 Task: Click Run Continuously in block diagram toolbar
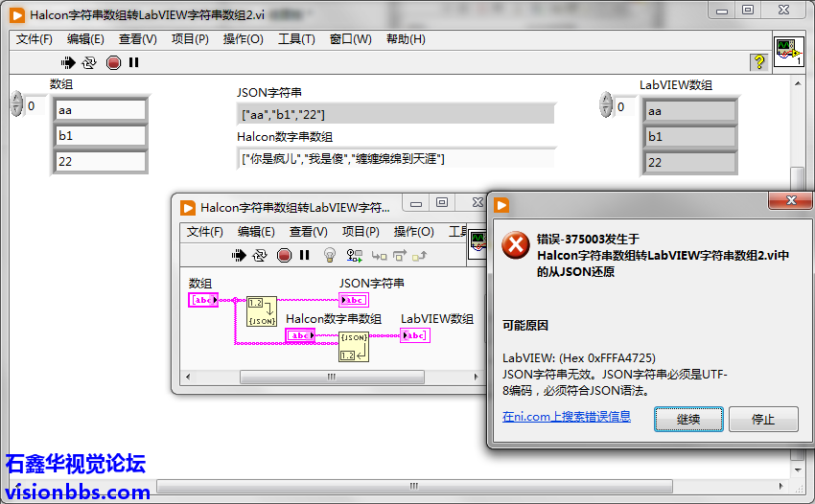click(260, 255)
